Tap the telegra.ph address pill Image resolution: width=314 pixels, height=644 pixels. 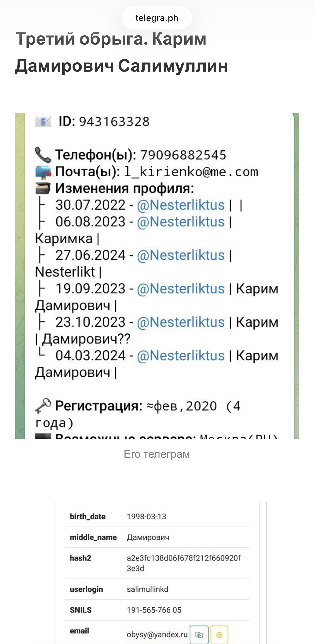tap(157, 18)
